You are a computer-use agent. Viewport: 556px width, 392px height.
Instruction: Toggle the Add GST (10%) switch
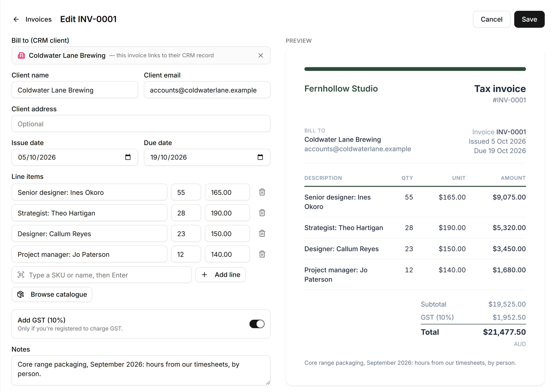pyautogui.click(x=257, y=324)
